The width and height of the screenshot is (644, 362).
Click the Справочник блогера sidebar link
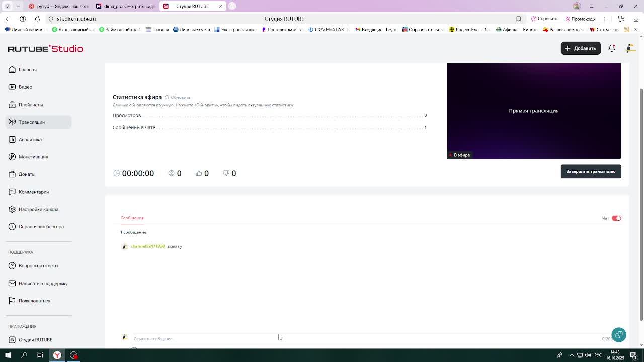(x=38, y=227)
